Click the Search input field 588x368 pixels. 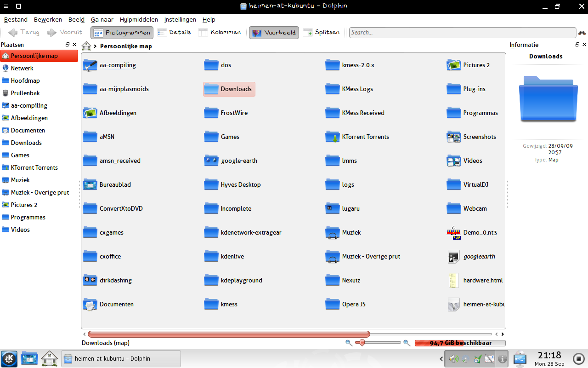pyautogui.click(x=463, y=32)
